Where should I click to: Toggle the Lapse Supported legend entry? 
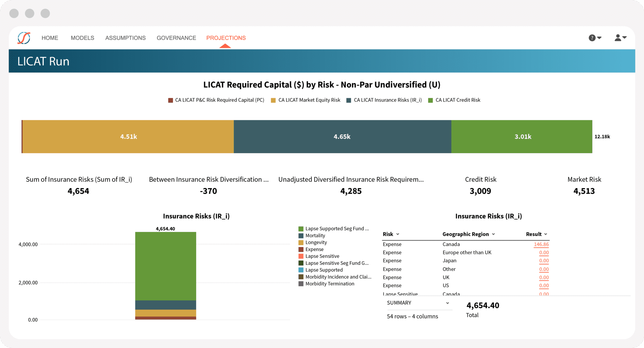(324, 270)
